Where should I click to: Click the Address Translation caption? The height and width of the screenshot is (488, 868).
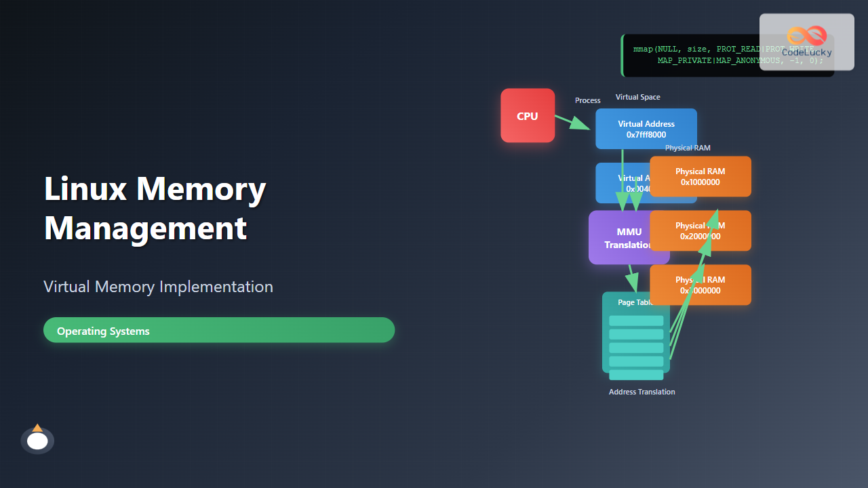[x=642, y=392]
